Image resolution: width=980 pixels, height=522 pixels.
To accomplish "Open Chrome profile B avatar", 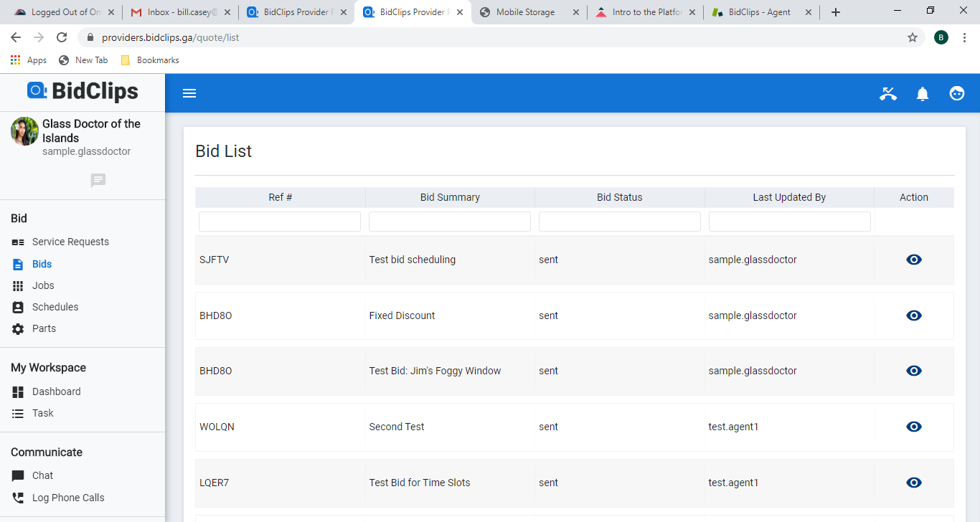I will [941, 37].
